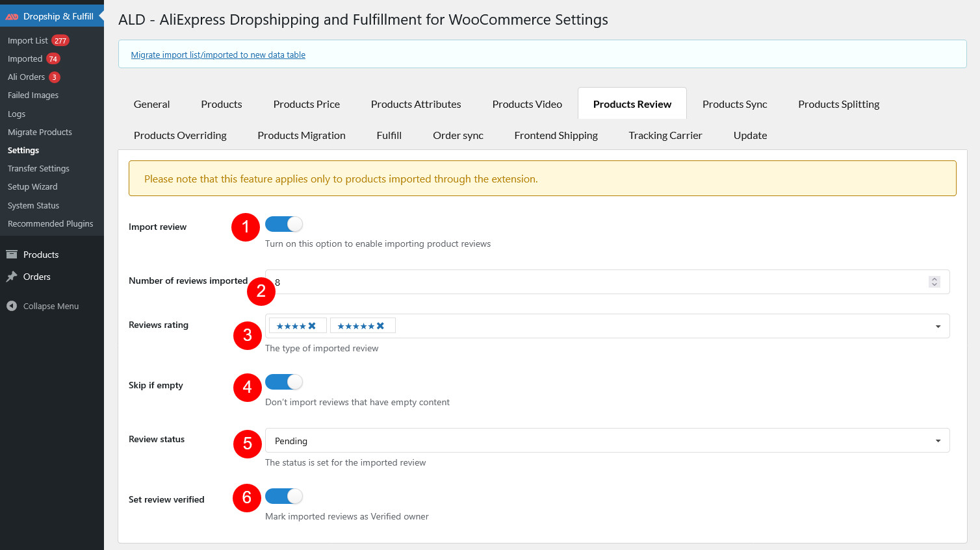Click the Dropship & Fulfill logo icon
The height and width of the screenshot is (550, 980).
coord(12,17)
